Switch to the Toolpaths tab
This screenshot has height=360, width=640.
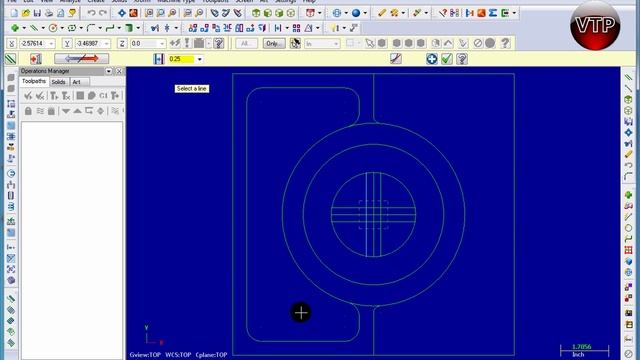(34, 81)
